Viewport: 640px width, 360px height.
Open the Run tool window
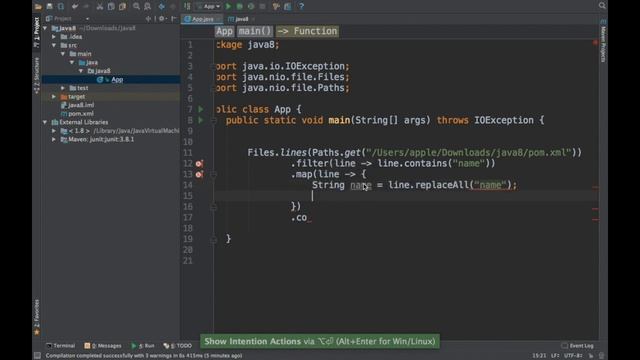coord(143,346)
